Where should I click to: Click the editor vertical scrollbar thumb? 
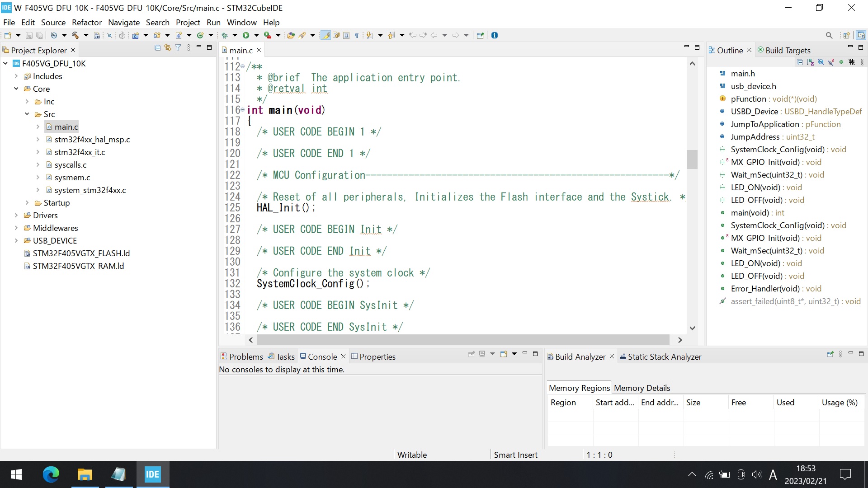(692, 159)
